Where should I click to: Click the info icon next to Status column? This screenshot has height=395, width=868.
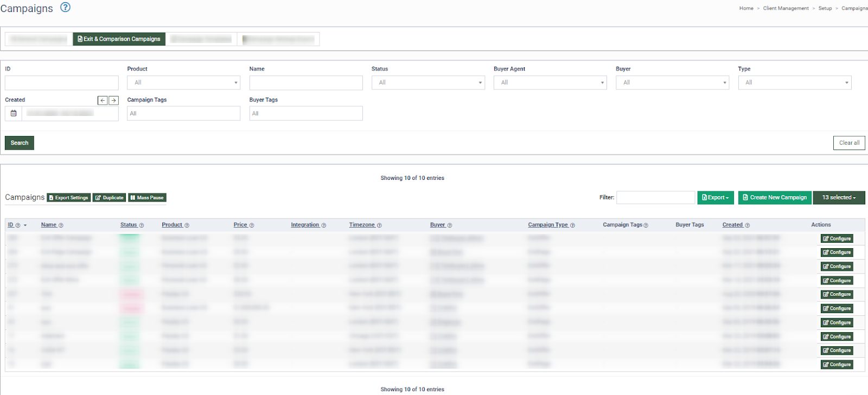click(x=142, y=225)
